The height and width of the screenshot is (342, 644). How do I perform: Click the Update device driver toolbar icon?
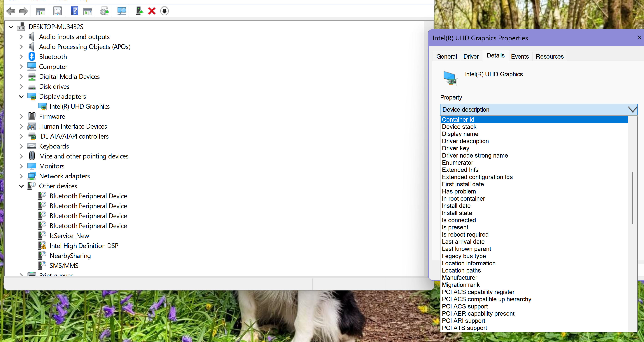click(139, 11)
